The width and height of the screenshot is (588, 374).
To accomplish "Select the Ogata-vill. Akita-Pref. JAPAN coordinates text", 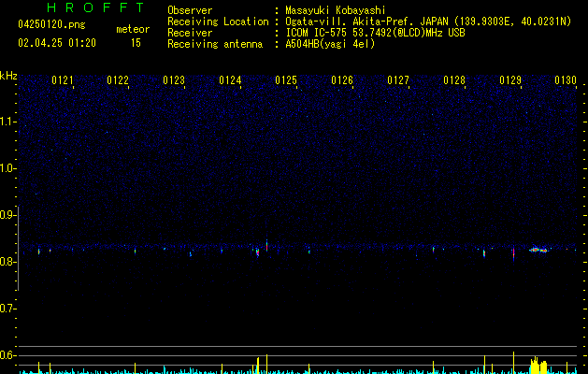I will (428, 22).
